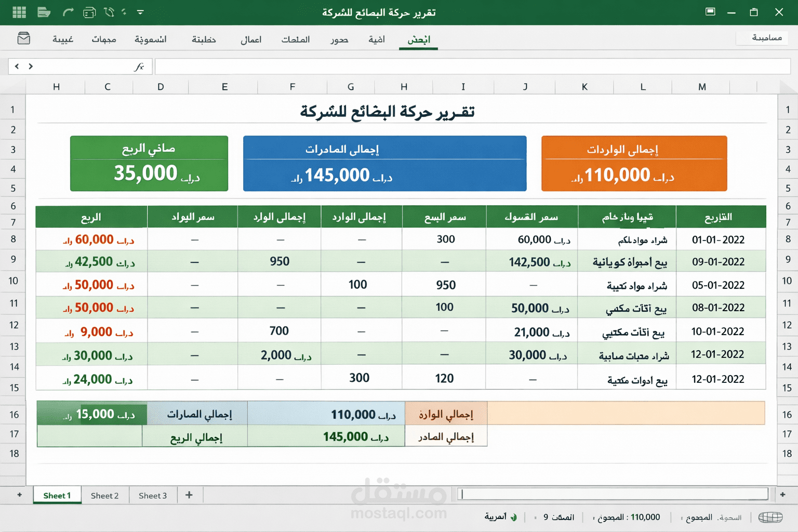Switch to the 'افية' ribbon tab

tap(377, 39)
